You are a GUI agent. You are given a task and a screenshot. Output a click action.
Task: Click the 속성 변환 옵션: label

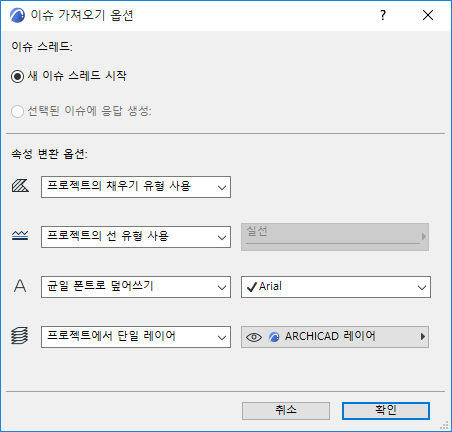(50, 154)
